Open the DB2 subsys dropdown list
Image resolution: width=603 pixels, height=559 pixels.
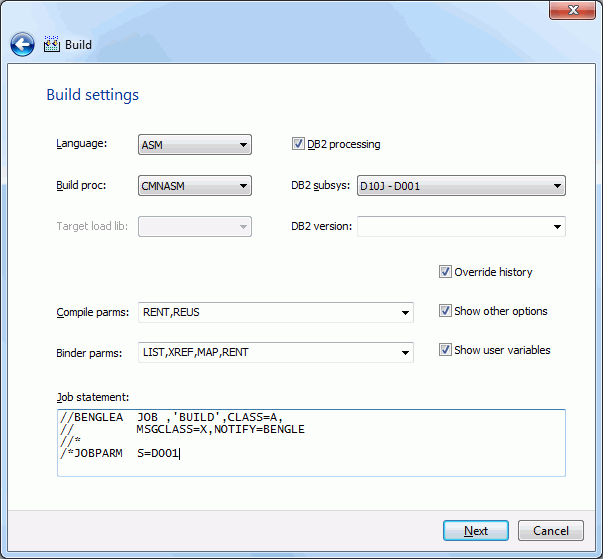coord(461,186)
